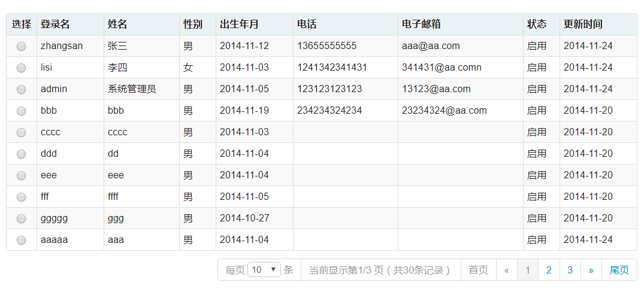Select the radio button for lisi
Viewport: 644px width, 292px height.
click(22, 68)
